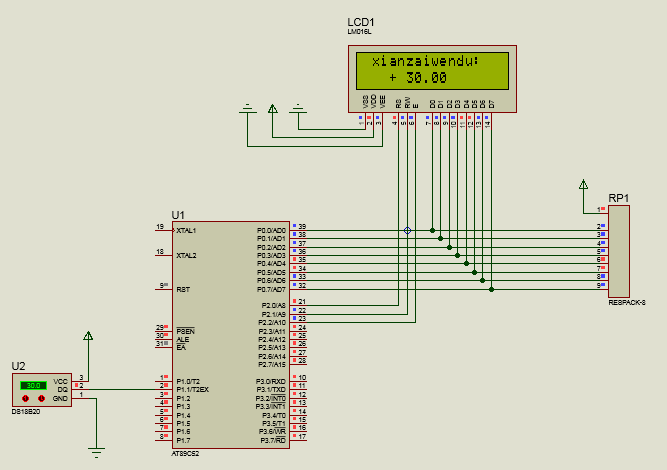This screenshot has height=470, width=667.
Task: Click the XTAL1 pin 19 on U1
Action: click(163, 229)
